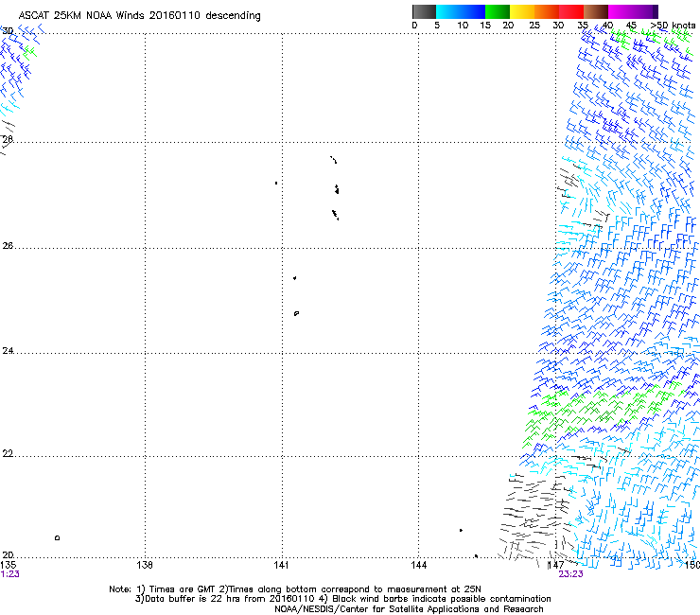Click the title 'ASCAT 25KM NOAA Winds 20160110 descending'
Viewport: 700px width, 615px height.
point(139,16)
